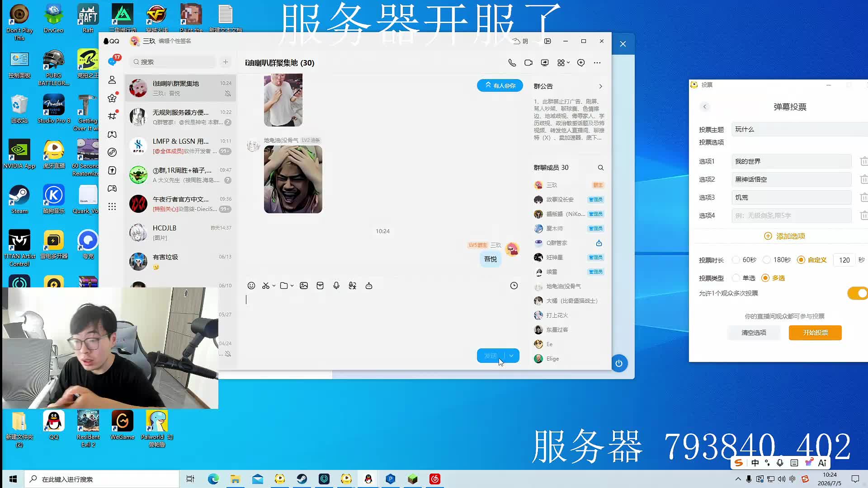Edit option 2 field 黑神话悟空
Viewport: 868px width, 488px height.
[792, 179]
